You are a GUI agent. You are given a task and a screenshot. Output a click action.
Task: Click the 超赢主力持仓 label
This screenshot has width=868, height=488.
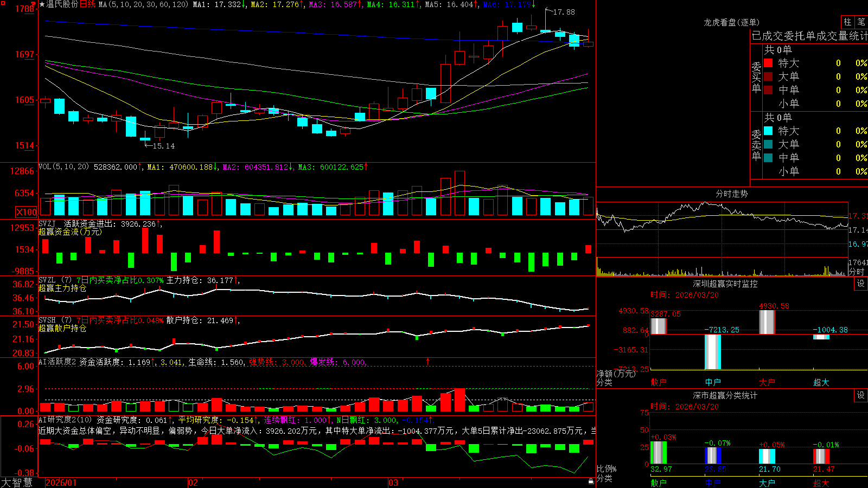(62, 288)
